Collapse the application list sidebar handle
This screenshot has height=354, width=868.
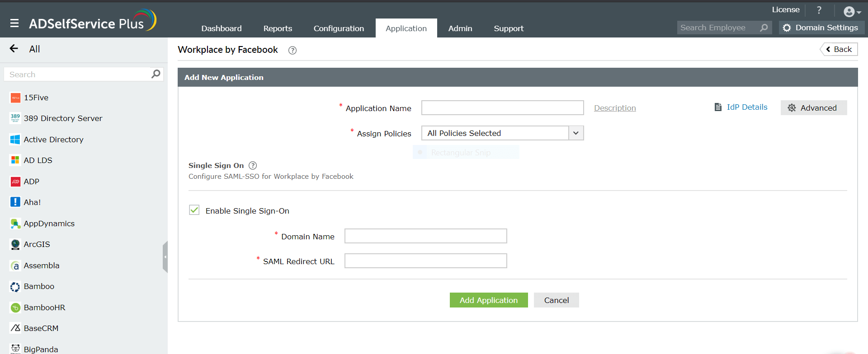(x=165, y=256)
